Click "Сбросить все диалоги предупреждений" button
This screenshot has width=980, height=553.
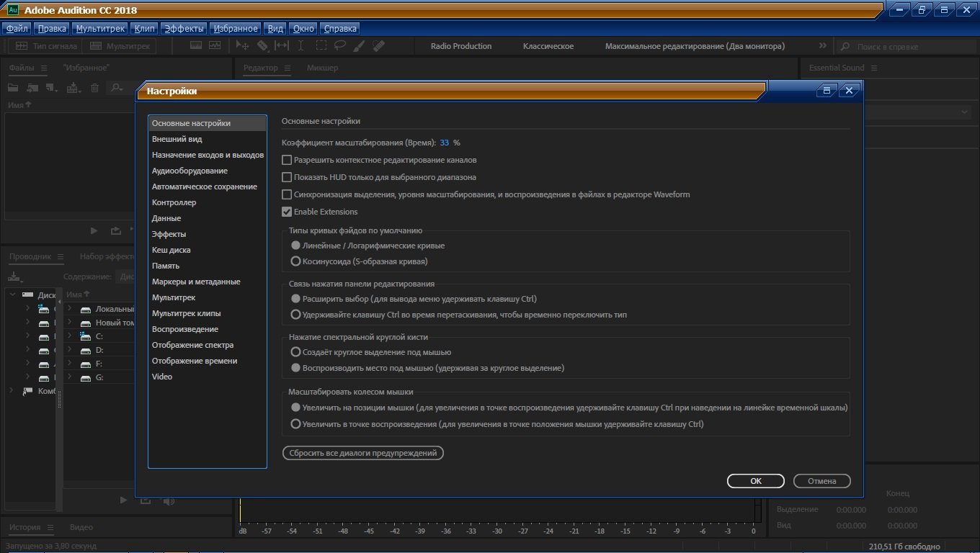[362, 453]
